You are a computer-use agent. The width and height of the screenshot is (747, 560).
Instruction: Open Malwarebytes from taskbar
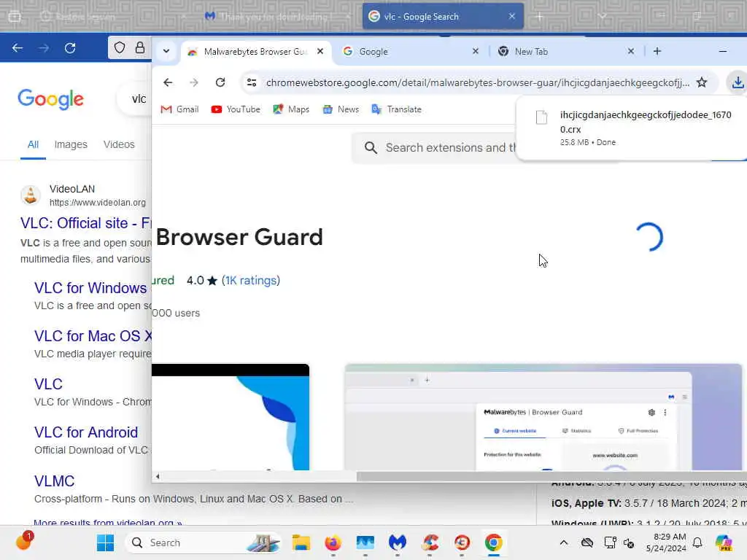(398, 542)
